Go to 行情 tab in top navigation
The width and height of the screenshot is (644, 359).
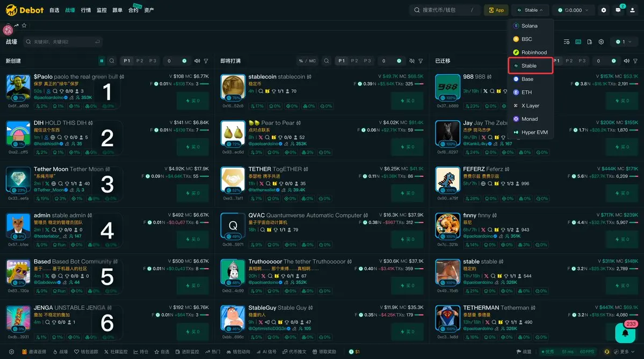point(86,10)
